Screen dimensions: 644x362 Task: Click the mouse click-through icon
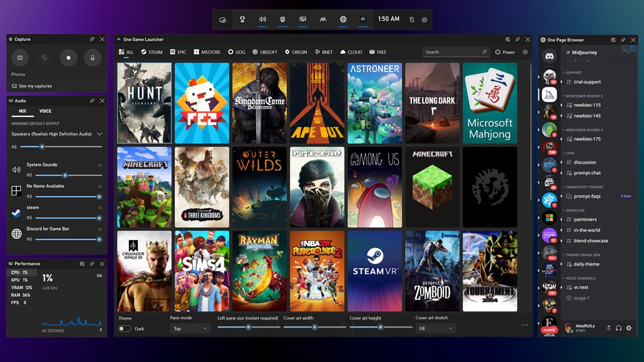point(412,19)
